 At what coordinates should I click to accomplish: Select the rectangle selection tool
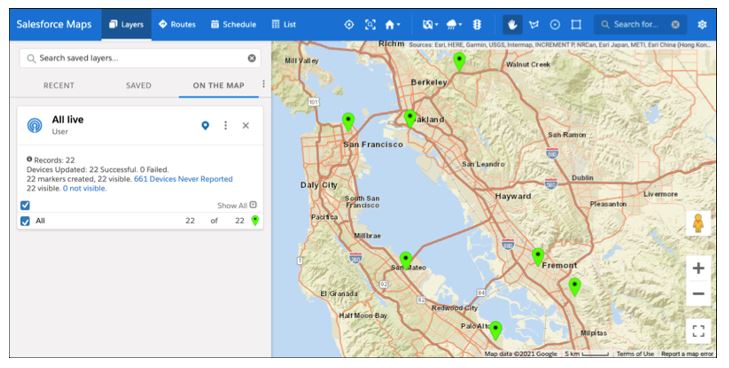576,25
